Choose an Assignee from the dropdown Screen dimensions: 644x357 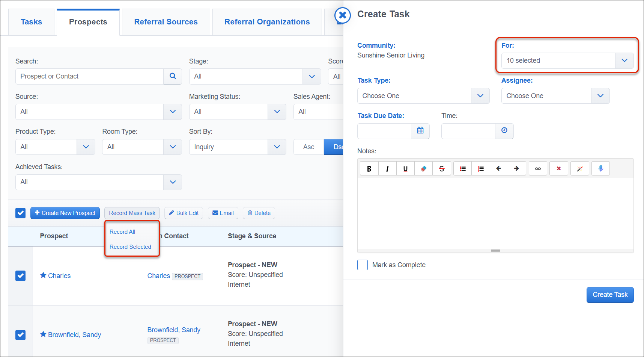coord(555,96)
